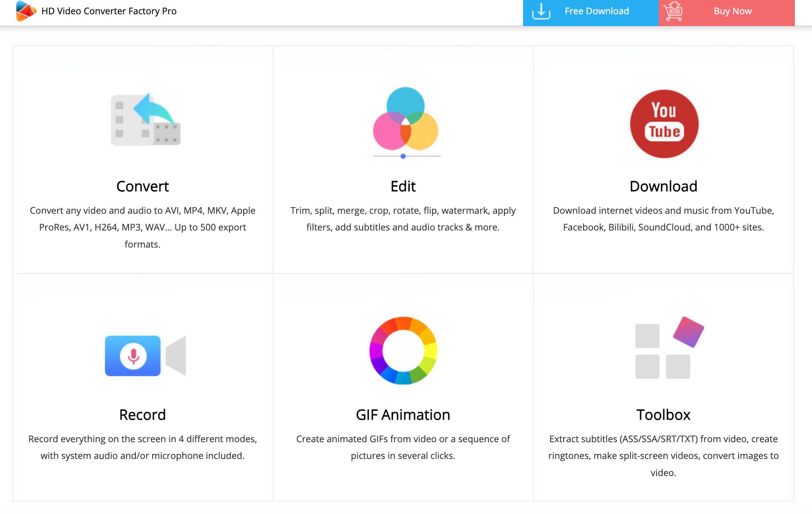Click the HD Video Converter Factory Pro title
The height and width of the screenshot is (514, 812).
click(109, 11)
